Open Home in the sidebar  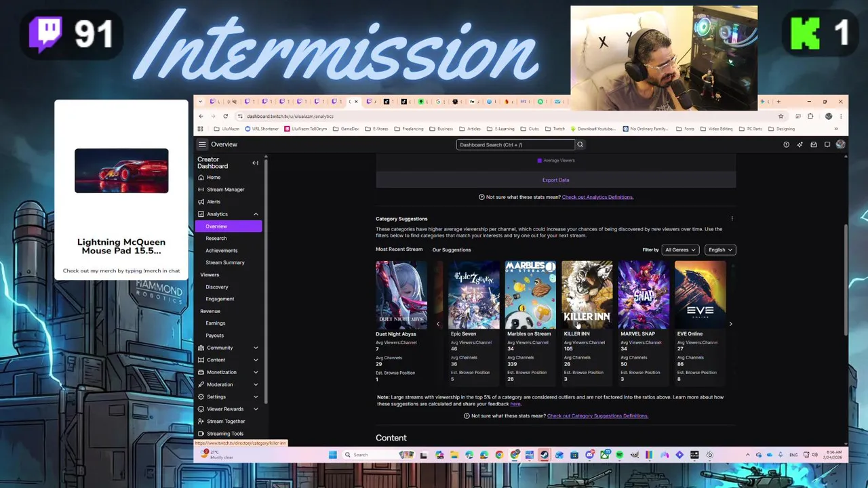pyautogui.click(x=214, y=178)
